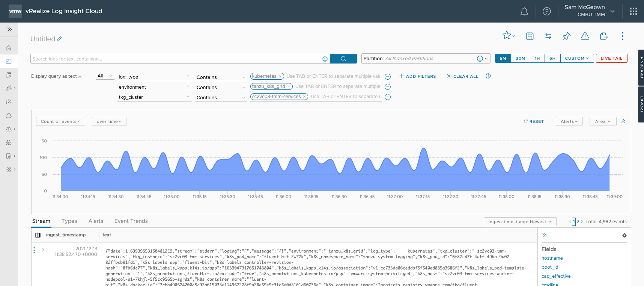Select the 6H time range
The image size is (644, 286).
tap(552, 58)
